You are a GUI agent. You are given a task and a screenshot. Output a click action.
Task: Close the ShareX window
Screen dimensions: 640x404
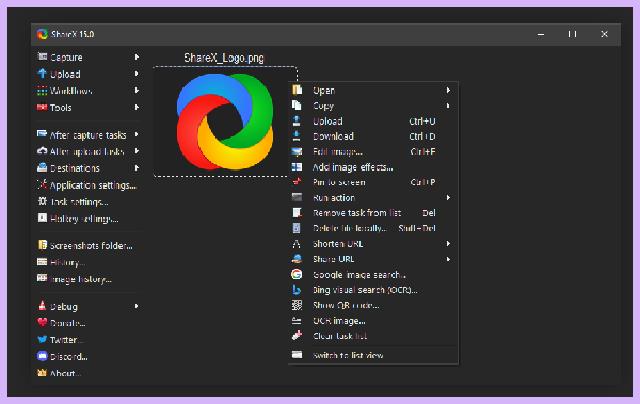[604, 34]
